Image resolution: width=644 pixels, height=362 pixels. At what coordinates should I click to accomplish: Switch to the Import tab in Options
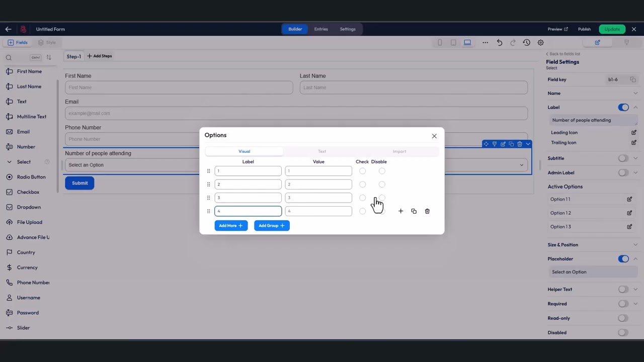click(x=399, y=151)
